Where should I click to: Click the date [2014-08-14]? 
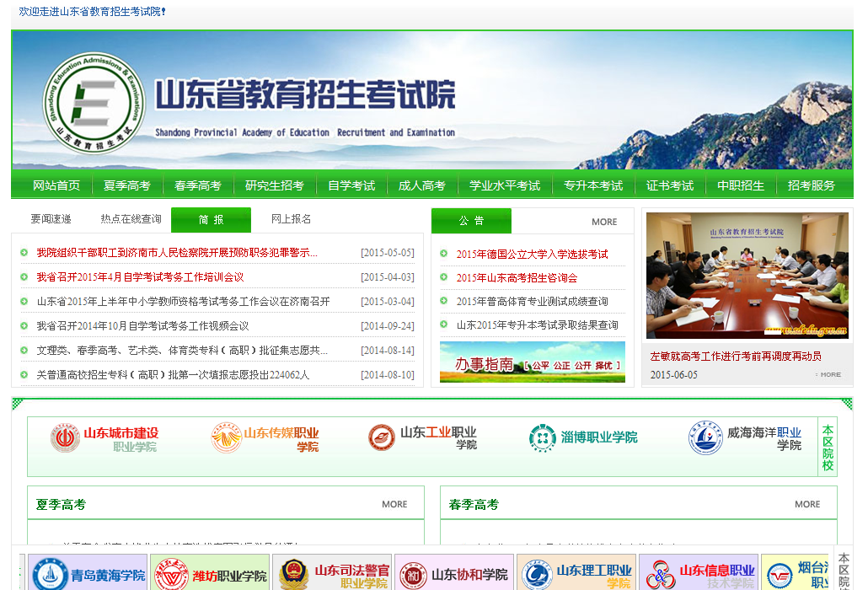[388, 351]
